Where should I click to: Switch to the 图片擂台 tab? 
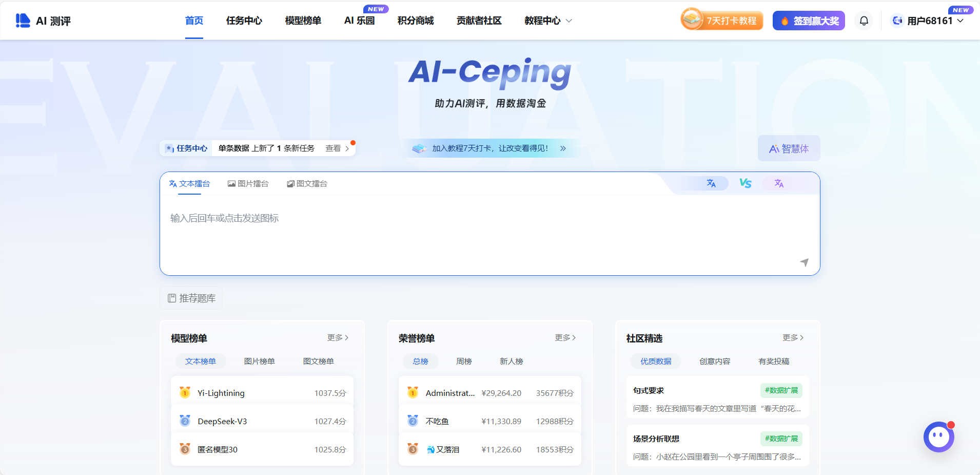click(x=248, y=183)
